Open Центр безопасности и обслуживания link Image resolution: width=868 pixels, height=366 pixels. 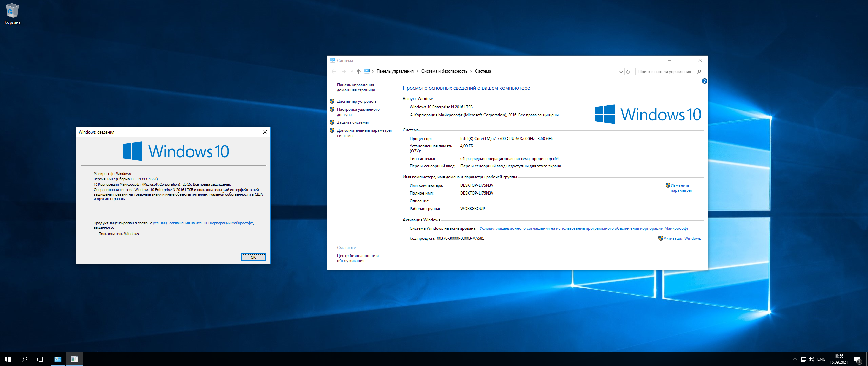358,258
